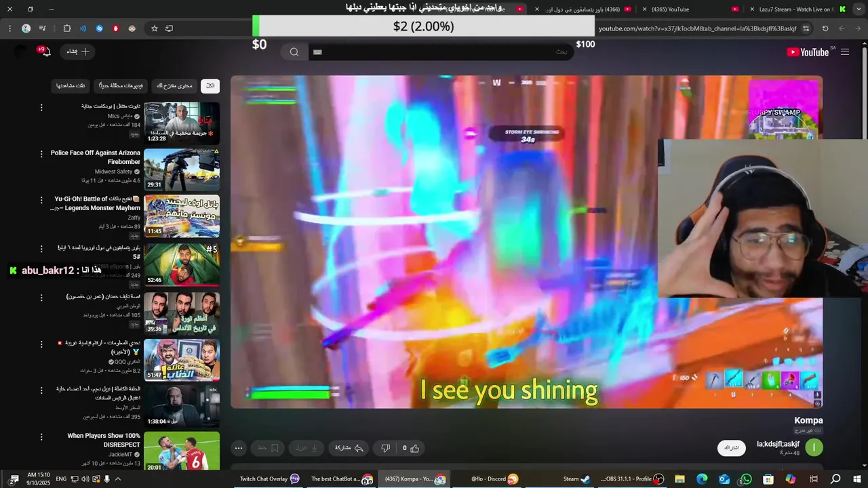Navigate forward in browser

842,28
